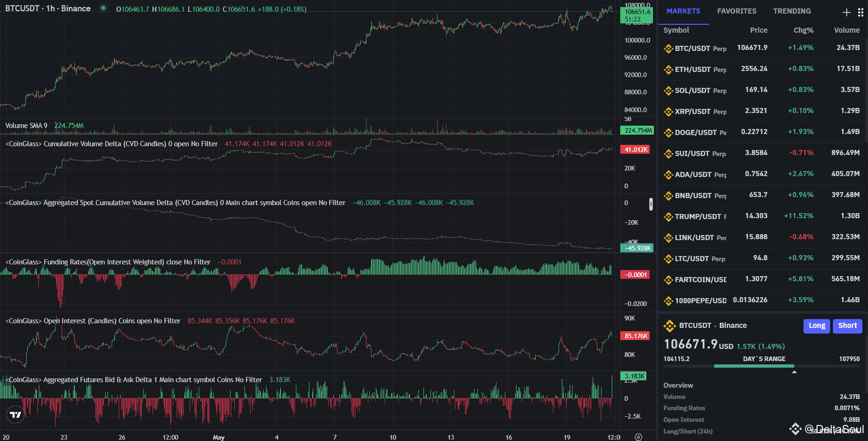Open the 1h timeframe selector
This screenshot has height=441, width=868.
tap(50, 8)
